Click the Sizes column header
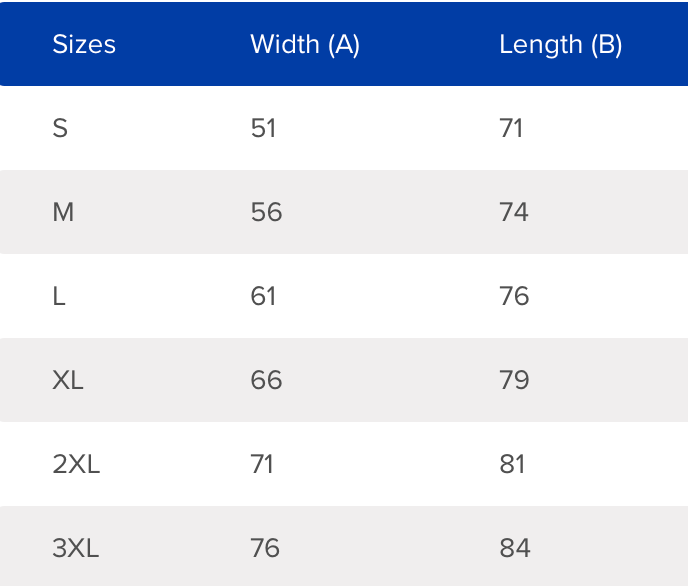 pos(84,45)
